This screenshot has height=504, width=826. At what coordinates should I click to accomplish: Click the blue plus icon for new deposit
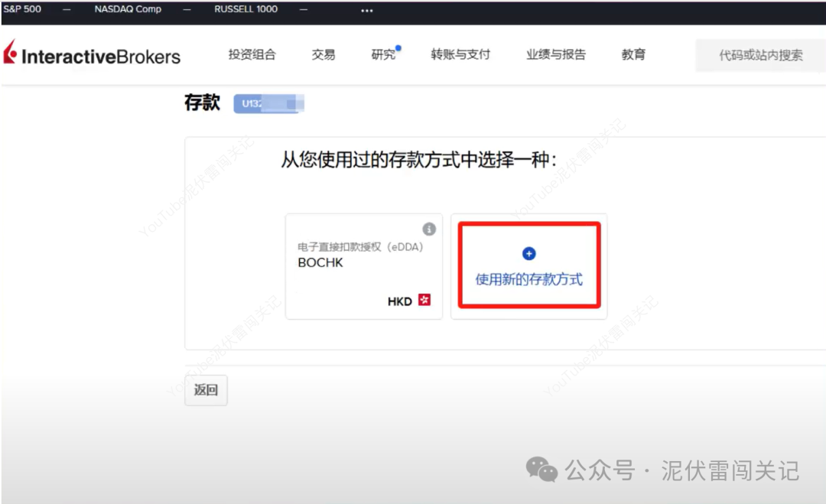pos(528,253)
